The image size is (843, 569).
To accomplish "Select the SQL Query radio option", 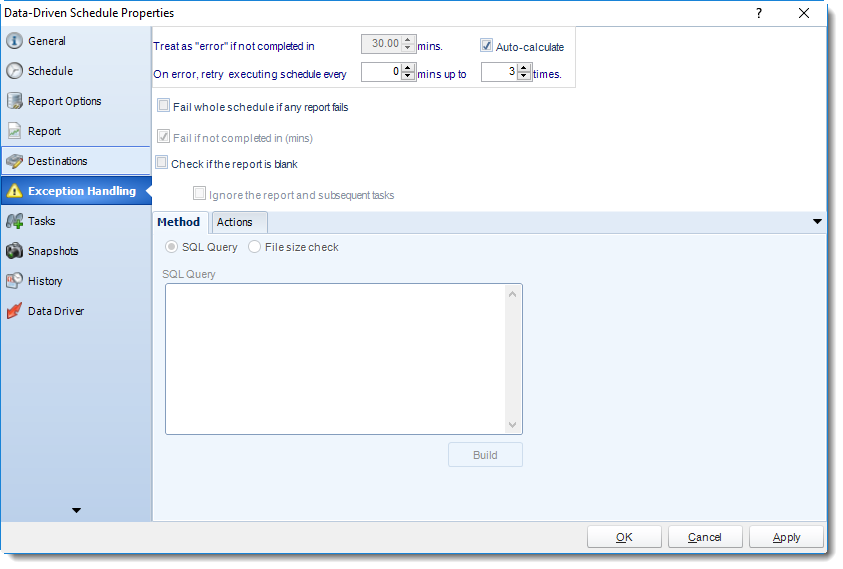I will 172,247.
